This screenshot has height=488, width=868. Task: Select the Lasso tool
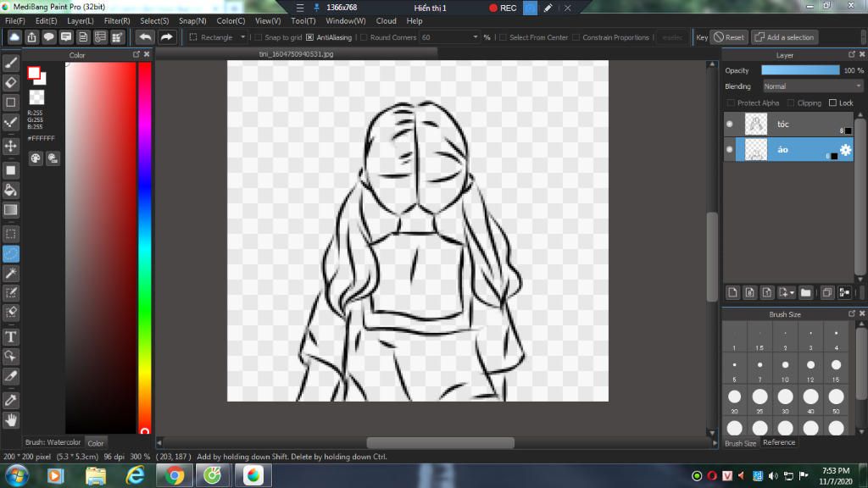tap(10, 254)
